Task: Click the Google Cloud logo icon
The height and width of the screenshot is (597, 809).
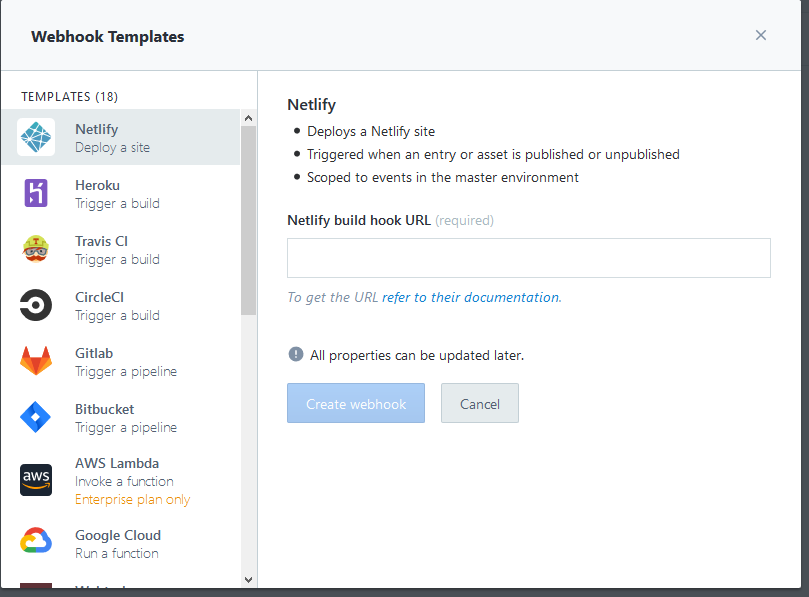Action: (x=36, y=540)
